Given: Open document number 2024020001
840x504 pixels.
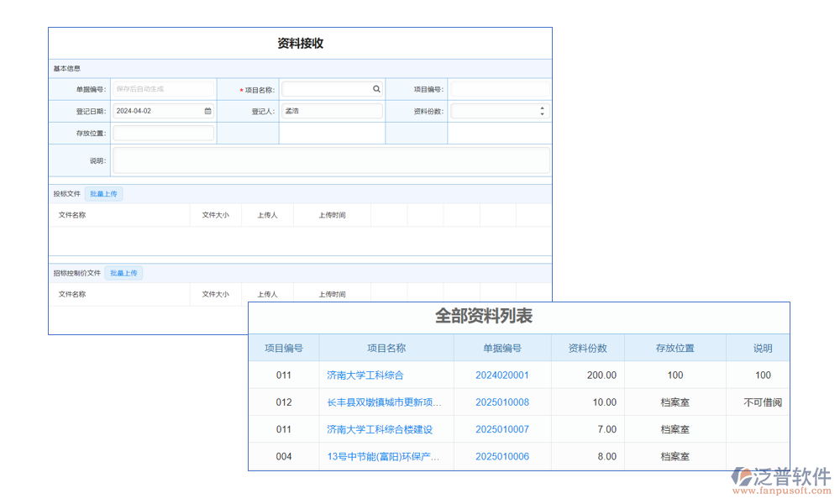Looking at the screenshot, I should tap(501, 375).
